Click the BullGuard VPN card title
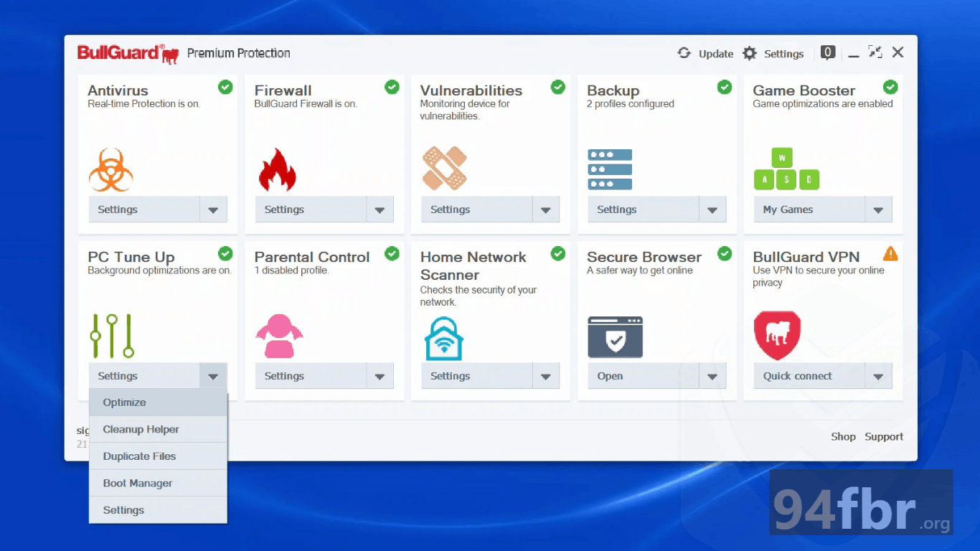 tap(806, 257)
